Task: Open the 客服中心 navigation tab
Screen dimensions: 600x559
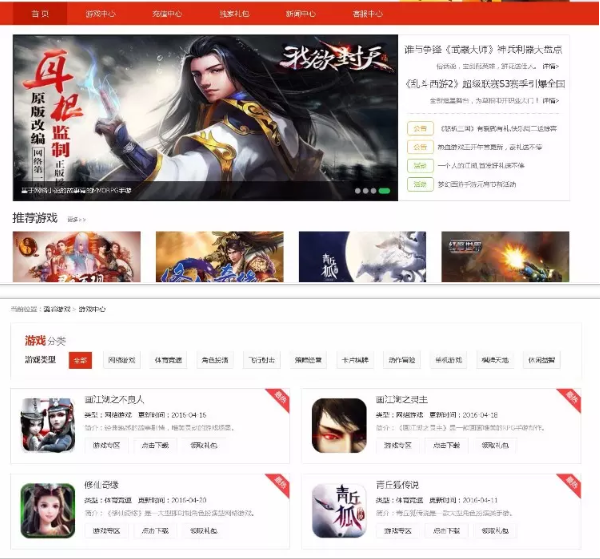Action: pos(367,14)
